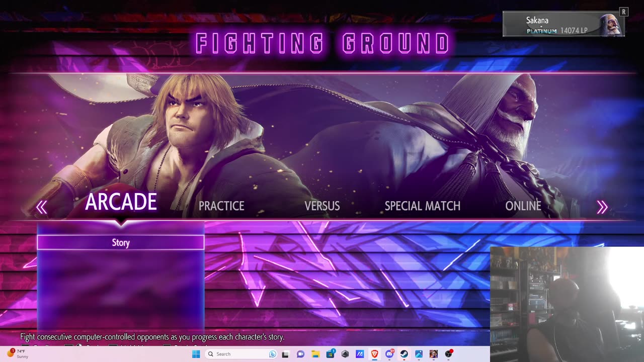Click the PLATINUM rank label
This screenshot has width=644, height=362.
pyautogui.click(x=542, y=31)
